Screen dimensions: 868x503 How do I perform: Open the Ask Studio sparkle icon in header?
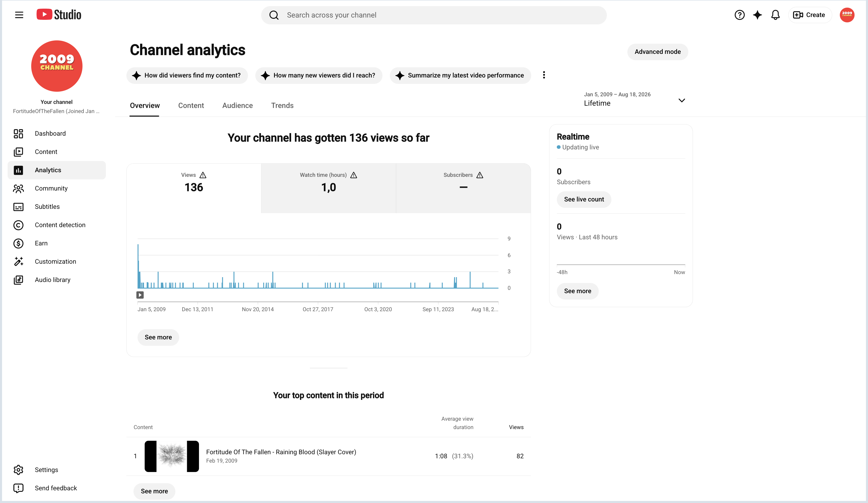click(x=757, y=15)
